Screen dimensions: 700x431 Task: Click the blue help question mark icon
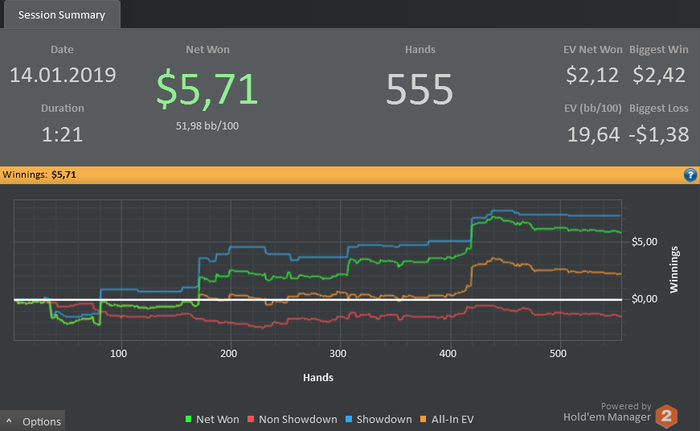(690, 175)
